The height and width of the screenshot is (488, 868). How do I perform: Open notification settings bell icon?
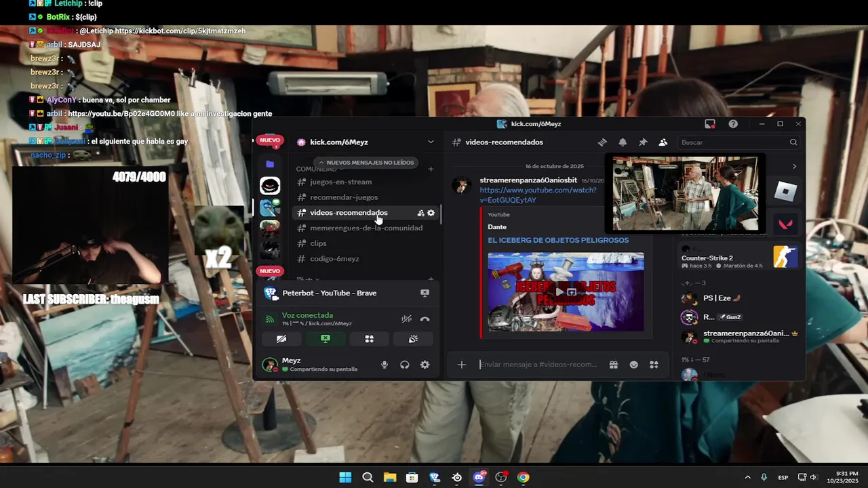[623, 142]
